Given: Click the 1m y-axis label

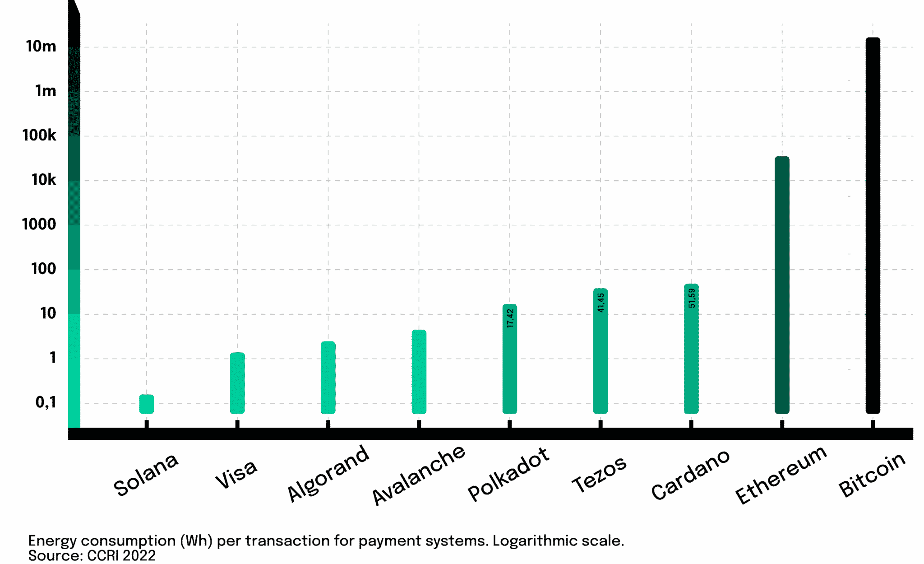Looking at the screenshot, I should (46, 91).
